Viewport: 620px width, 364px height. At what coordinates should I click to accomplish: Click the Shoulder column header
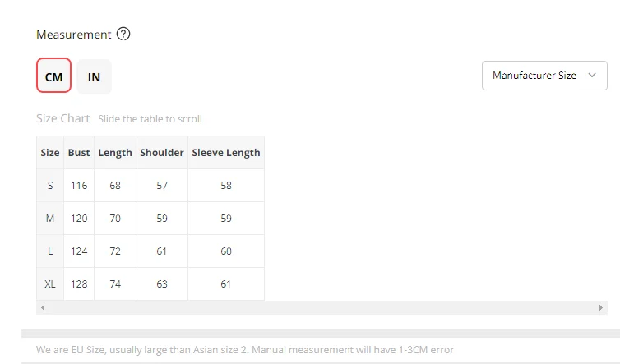point(162,153)
